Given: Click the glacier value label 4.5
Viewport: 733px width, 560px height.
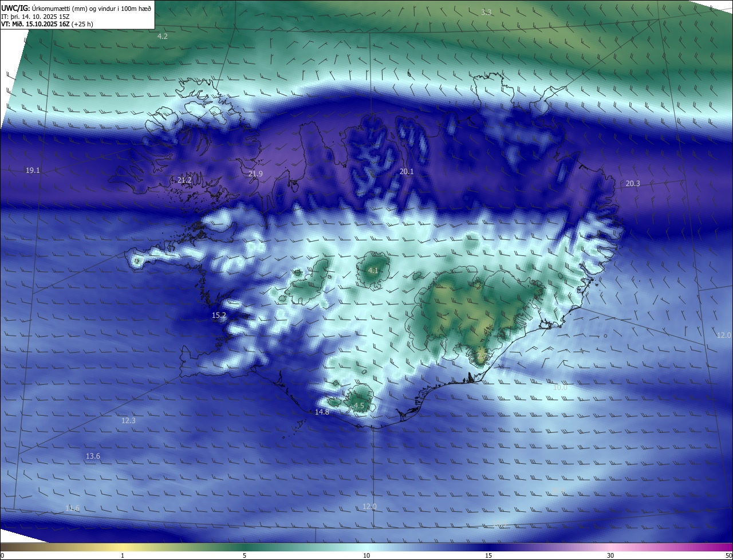Looking at the screenshot, I should pyautogui.click(x=359, y=405).
